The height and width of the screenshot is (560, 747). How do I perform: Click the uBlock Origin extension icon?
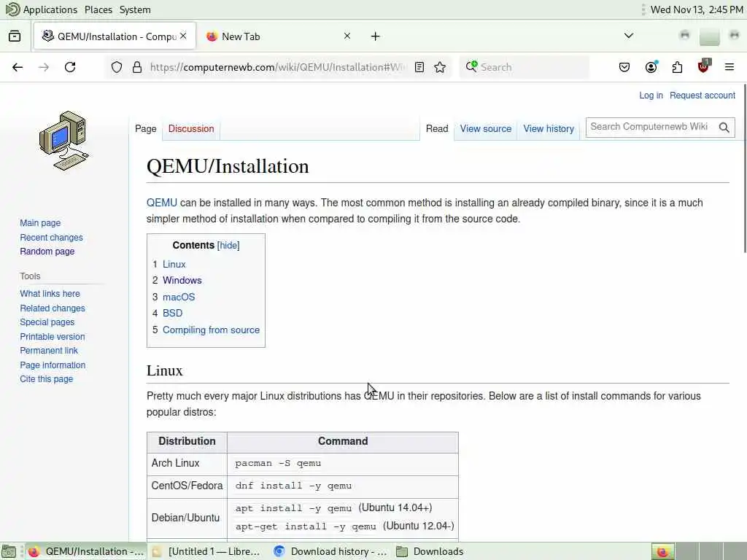(x=704, y=66)
